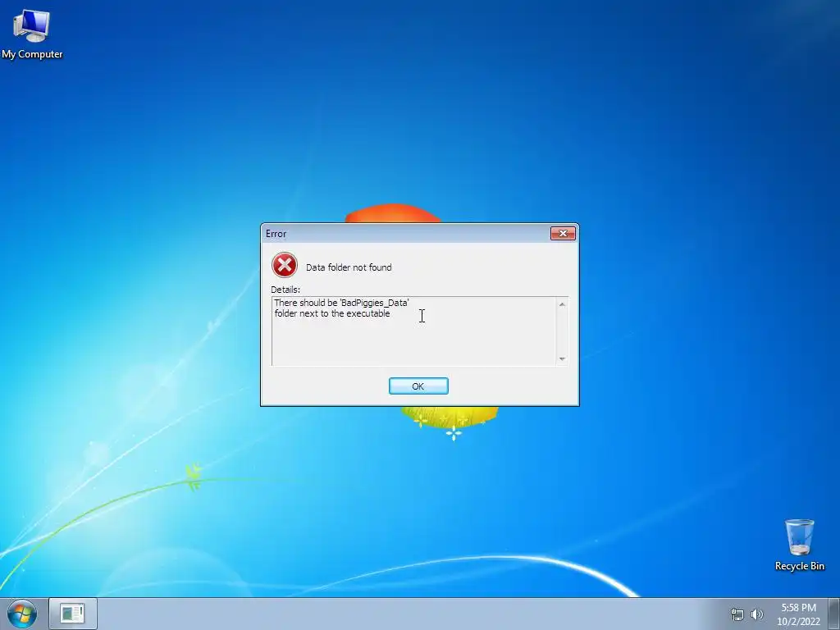
Task: Click the Error title bar text
Action: click(x=276, y=234)
